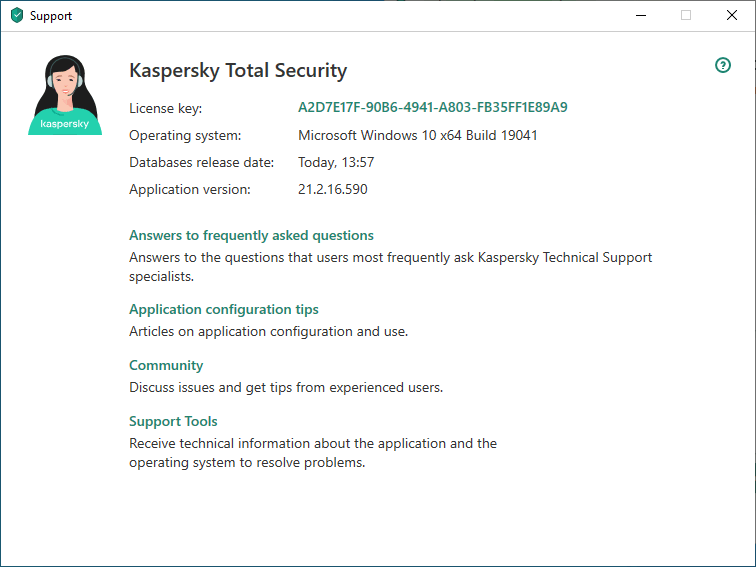
Task: Open Answers to frequently asked questions
Action: tap(251, 236)
